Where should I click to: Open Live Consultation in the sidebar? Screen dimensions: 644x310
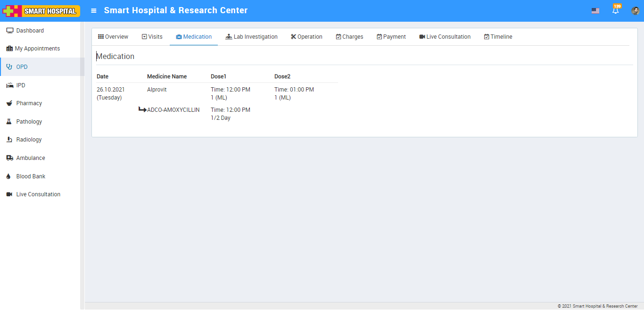point(38,194)
